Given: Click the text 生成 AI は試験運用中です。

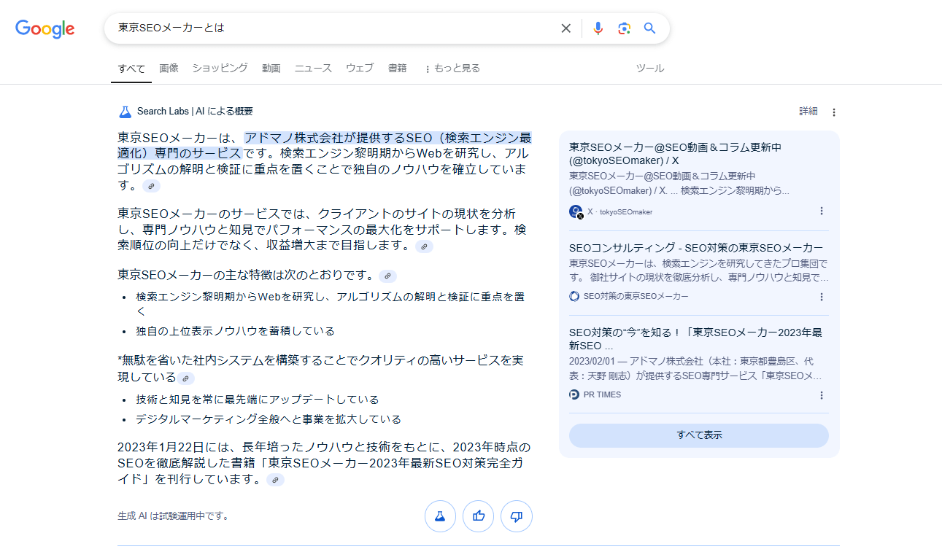Looking at the screenshot, I should tap(174, 516).
